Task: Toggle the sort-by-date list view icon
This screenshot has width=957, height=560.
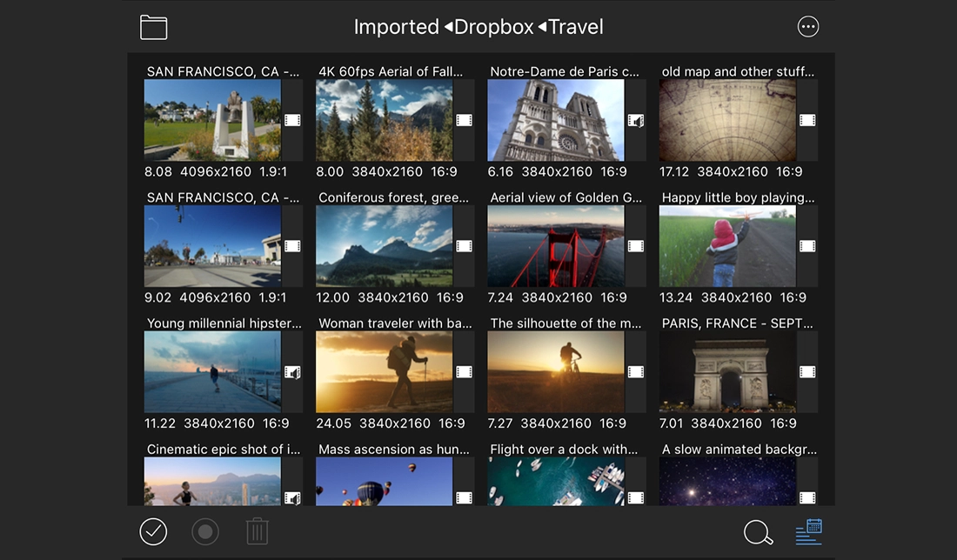Action: (809, 531)
